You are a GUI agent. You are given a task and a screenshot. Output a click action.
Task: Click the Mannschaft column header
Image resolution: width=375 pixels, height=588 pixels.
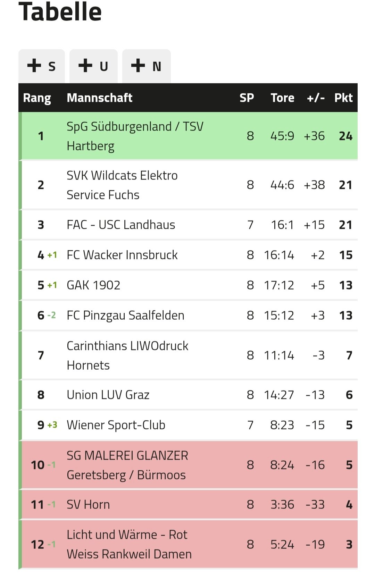pos(99,98)
